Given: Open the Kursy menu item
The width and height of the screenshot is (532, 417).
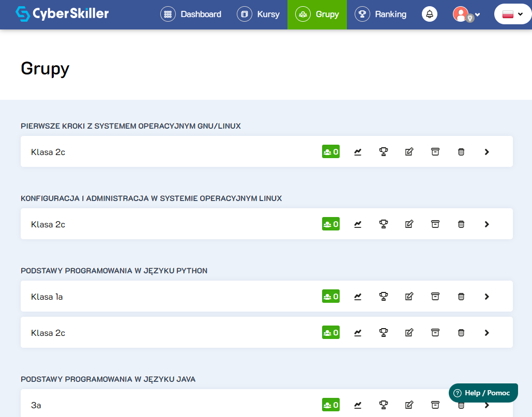Looking at the screenshot, I should pos(259,14).
